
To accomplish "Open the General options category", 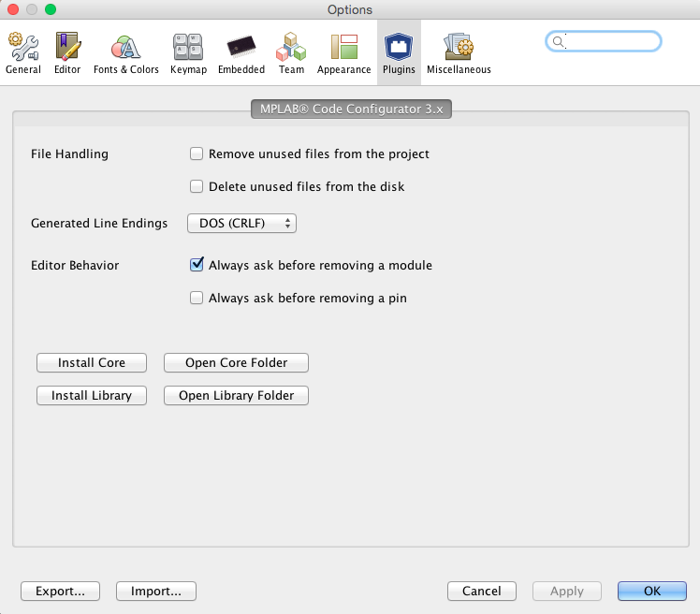I will pos(22,53).
